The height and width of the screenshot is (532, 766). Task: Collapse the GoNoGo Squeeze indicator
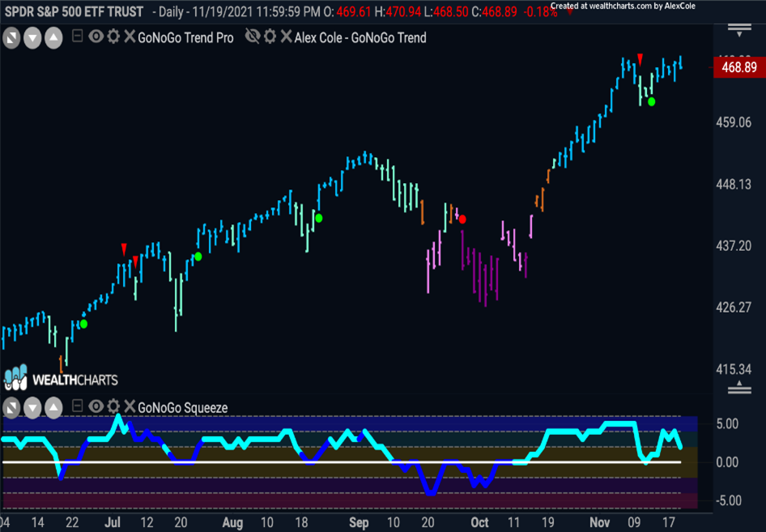(x=77, y=406)
